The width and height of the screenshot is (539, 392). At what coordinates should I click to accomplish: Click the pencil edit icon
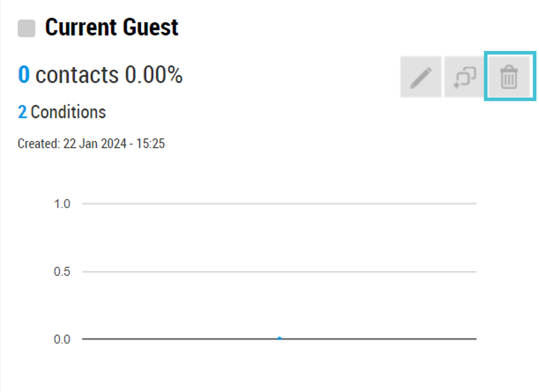click(x=421, y=77)
